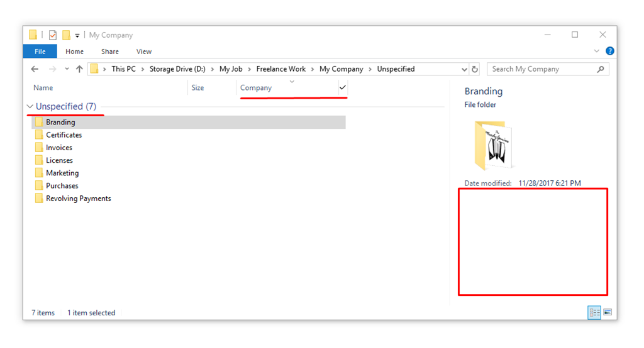Navigate to My Company breadcrumb

point(341,69)
